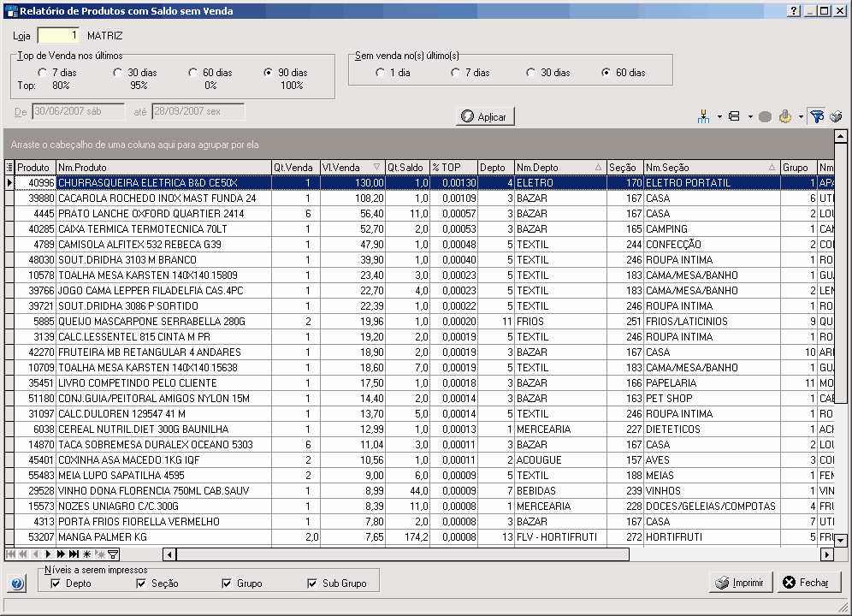Select Top de Venda 7 dias
The image size is (852, 616).
[43, 73]
